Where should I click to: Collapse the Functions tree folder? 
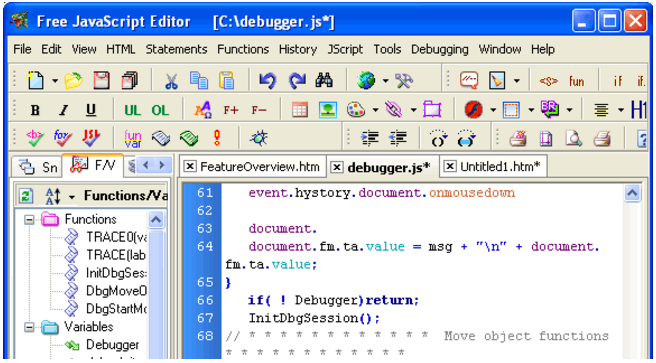pos(29,220)
